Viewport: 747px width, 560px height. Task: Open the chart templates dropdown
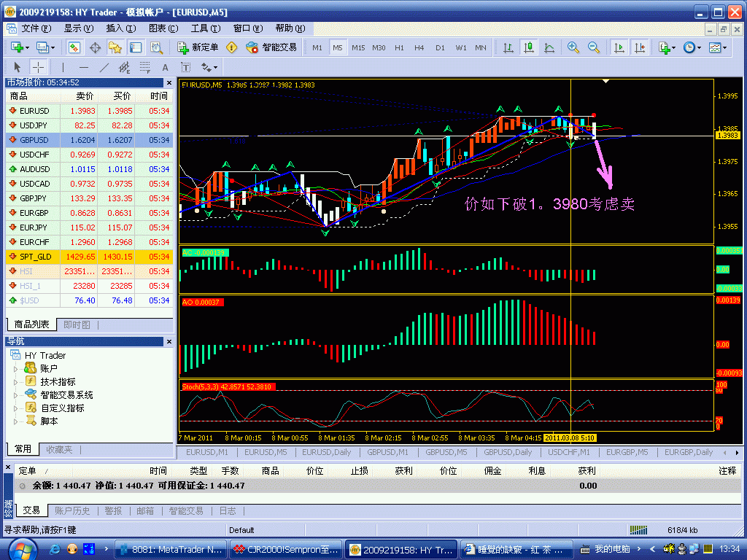point(718,47)
